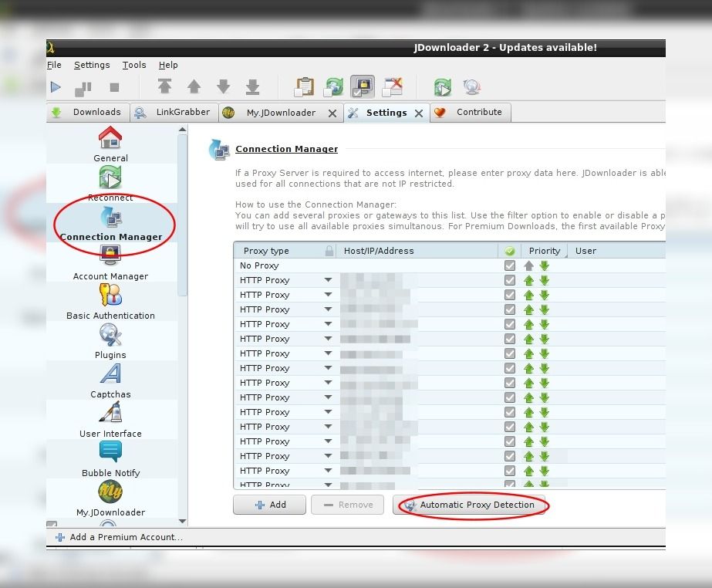
Task: Switch to the Downloads tab
Action: pyautogui.click(x=88, y=112)
